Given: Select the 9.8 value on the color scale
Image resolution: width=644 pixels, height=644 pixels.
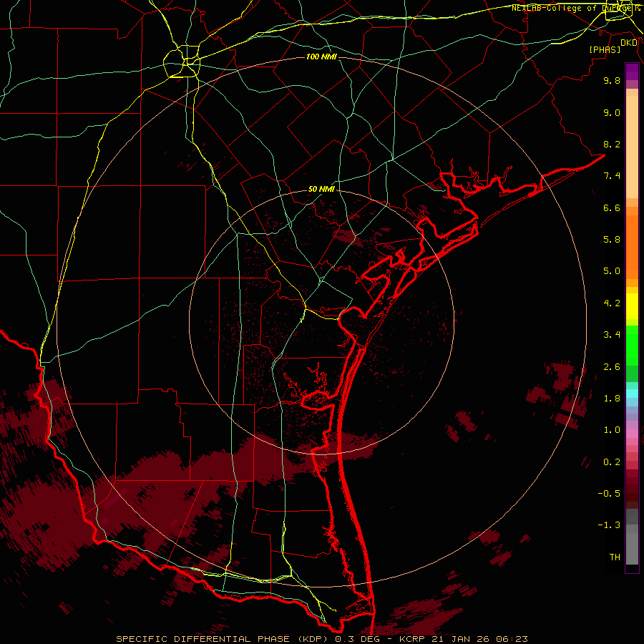Looking at the screenshot, I should click(612, 80).
